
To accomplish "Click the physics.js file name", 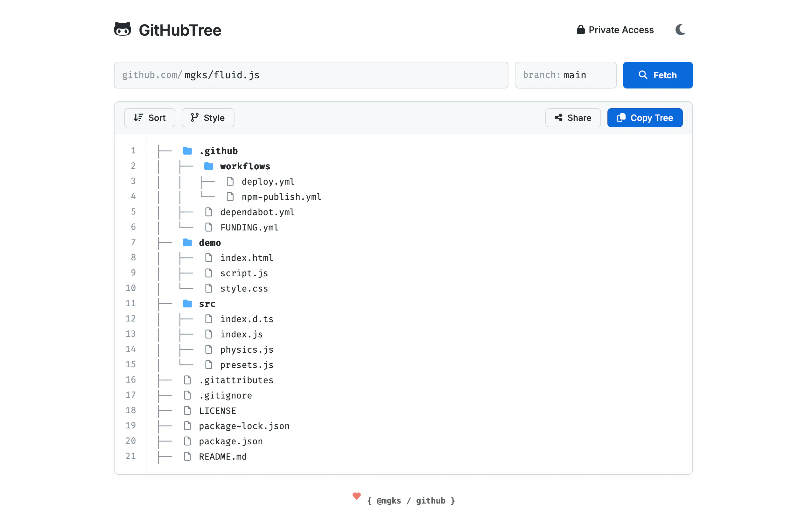I will point(247,349).
